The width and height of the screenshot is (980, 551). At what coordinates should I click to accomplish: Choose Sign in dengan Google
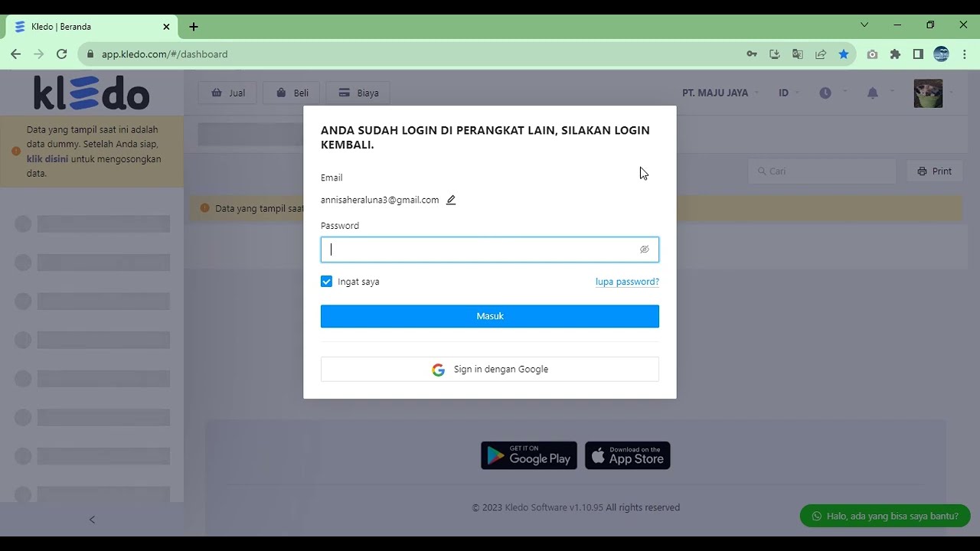click(490, 369)
